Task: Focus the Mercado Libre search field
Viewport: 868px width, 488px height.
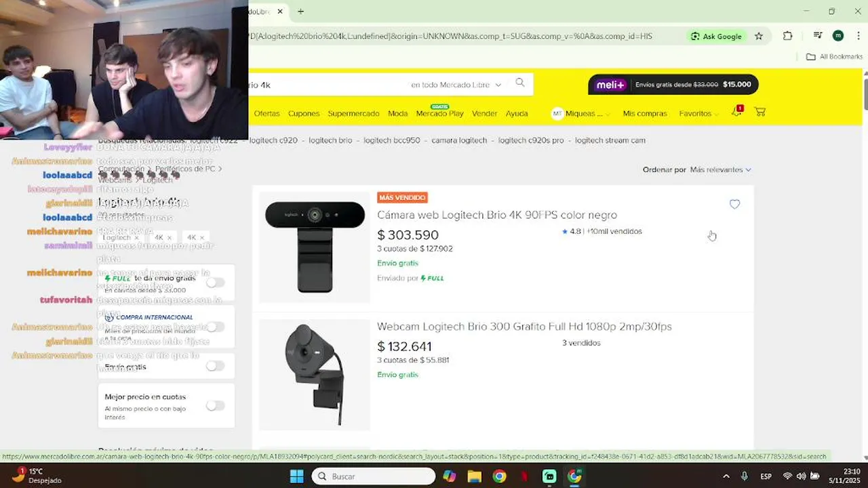Action: coord(325,85)
